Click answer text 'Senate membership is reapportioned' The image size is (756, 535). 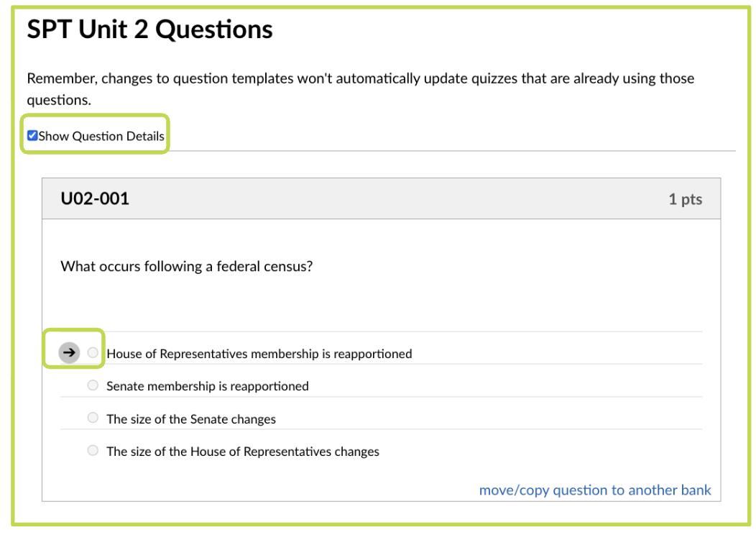(208, 386)
